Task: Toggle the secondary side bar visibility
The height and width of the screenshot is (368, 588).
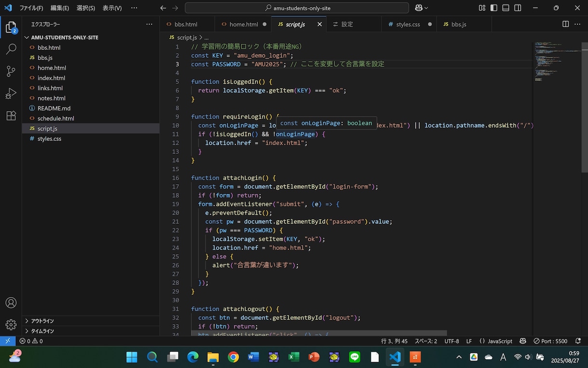Action: (518, 8)
